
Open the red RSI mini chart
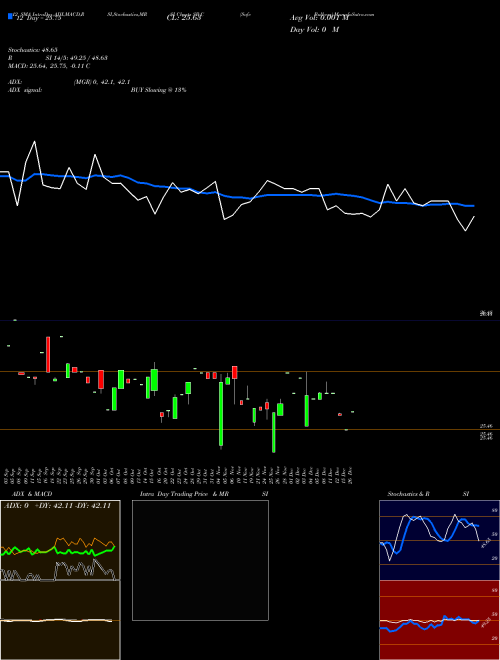439,620
